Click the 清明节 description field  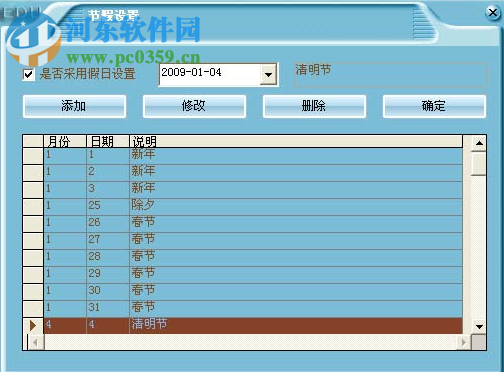(x=391, y=75)
